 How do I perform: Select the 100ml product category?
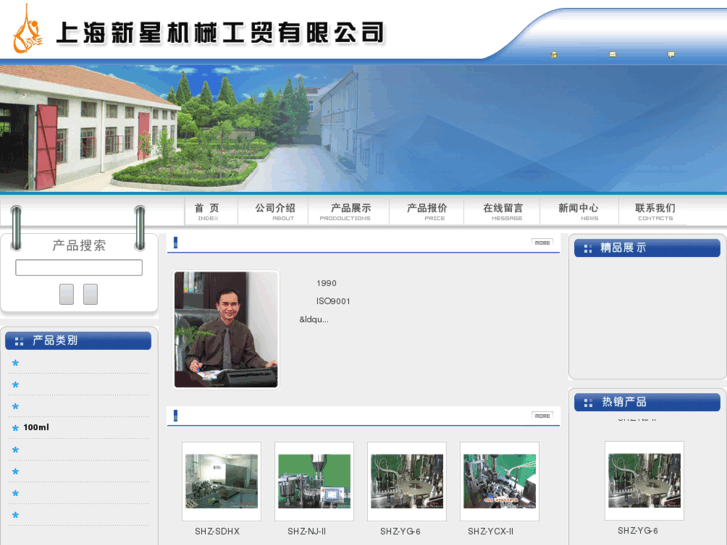36,427
